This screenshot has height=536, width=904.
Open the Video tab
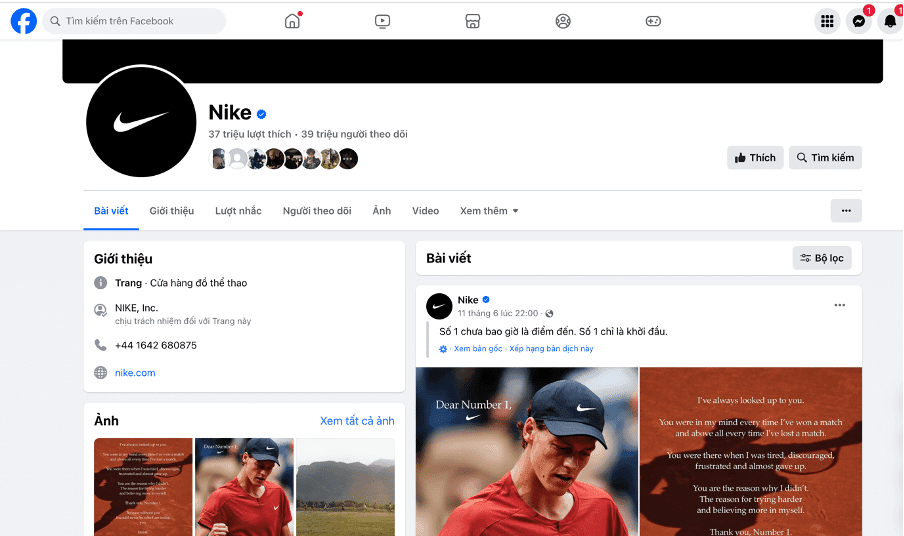pyautogui.click(x=425, y=211)
